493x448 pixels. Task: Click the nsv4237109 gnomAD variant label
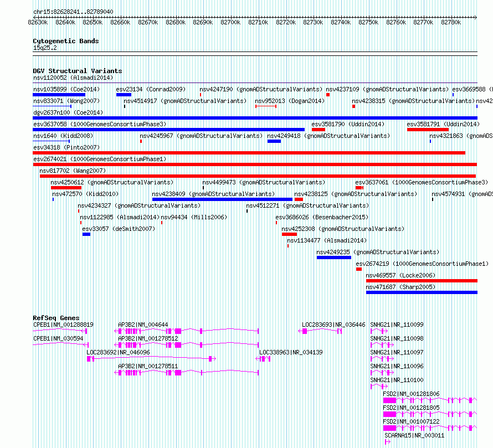click(x=387, y=89)
